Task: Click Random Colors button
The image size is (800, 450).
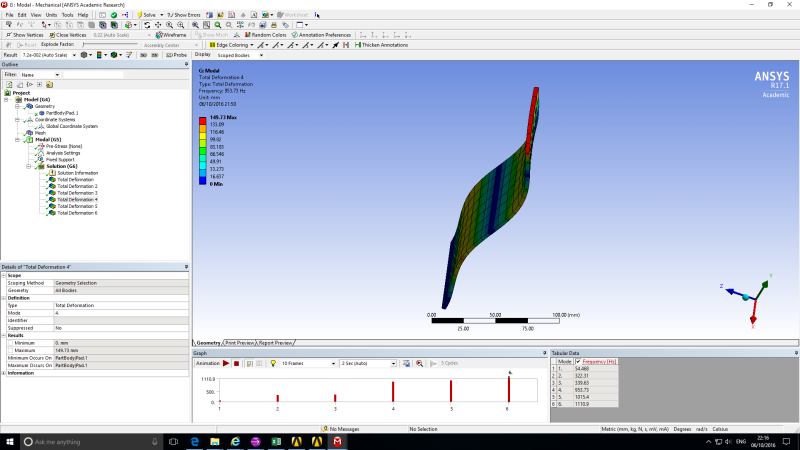Action: click(x=265, y=35)
